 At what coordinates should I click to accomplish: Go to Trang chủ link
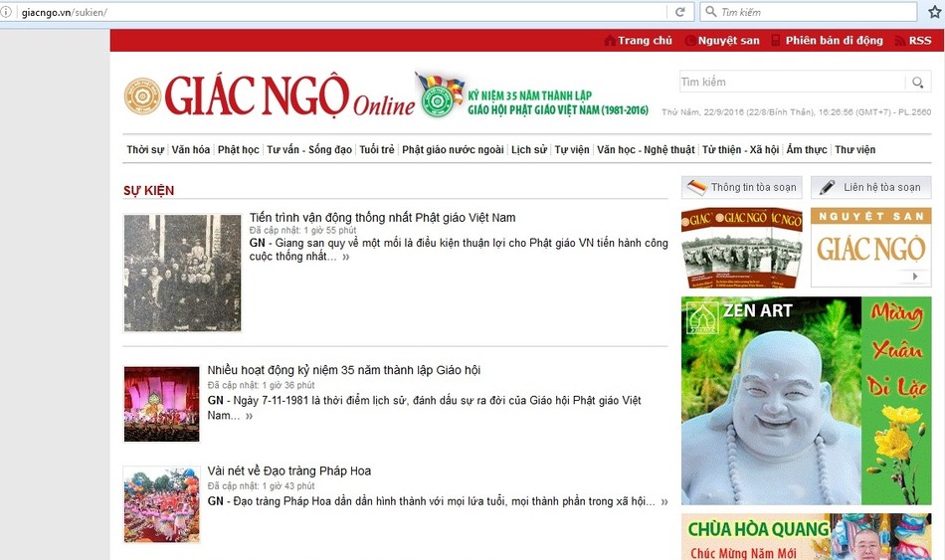tap(645, 41)
